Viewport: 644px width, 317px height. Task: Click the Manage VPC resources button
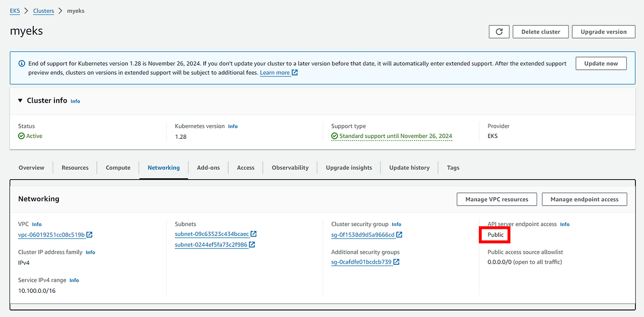497,199
